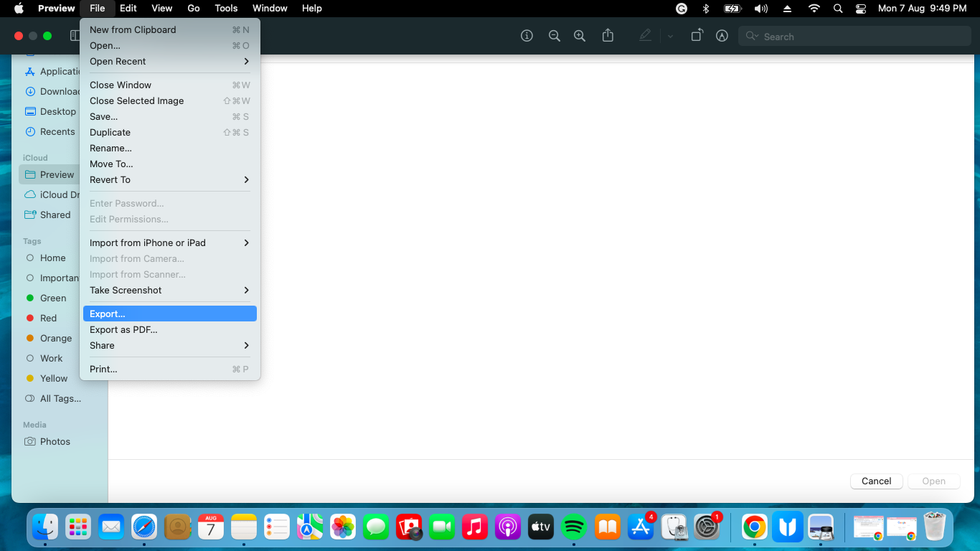Open the Inspector info icon

[x=527, y=36]
